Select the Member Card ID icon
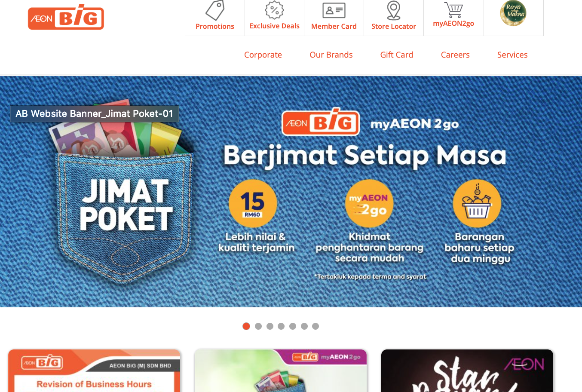 point(334,10)
